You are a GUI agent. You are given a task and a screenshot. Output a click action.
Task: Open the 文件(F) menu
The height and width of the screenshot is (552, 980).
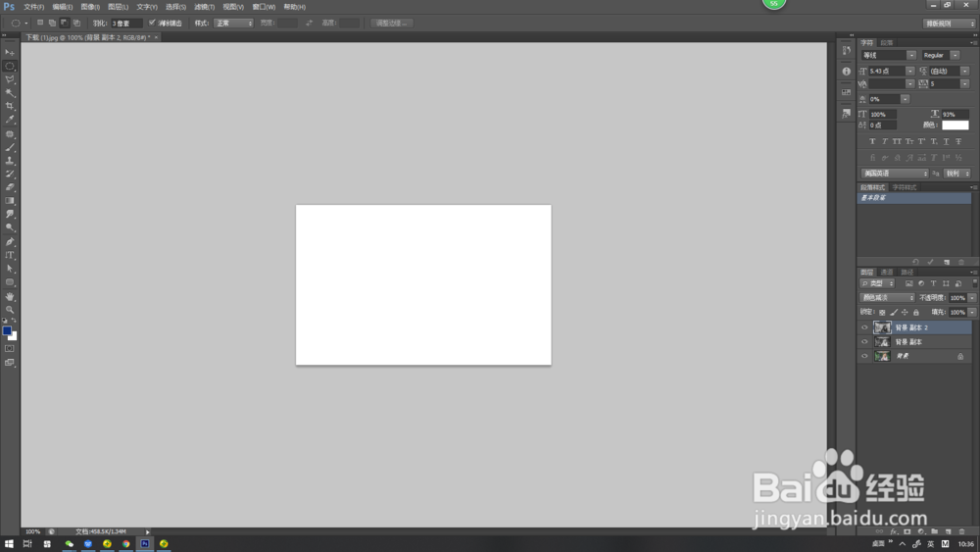[33, 7]
